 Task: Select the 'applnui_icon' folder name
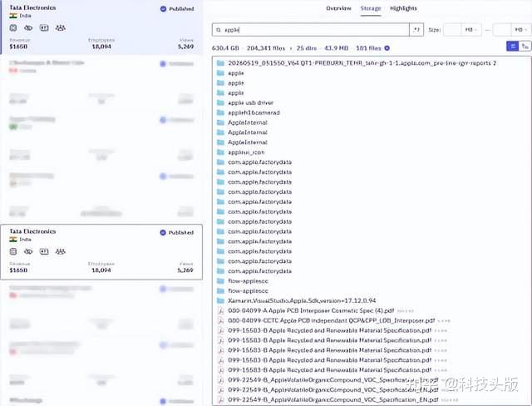tap(246, 152)
